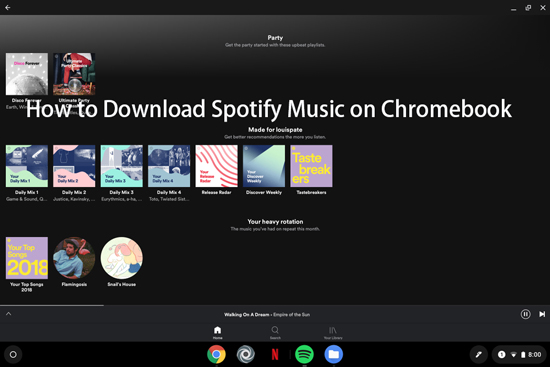Click the Discover Weekly title label
This screenshot has width=550, height=367.
click(264, 192)
